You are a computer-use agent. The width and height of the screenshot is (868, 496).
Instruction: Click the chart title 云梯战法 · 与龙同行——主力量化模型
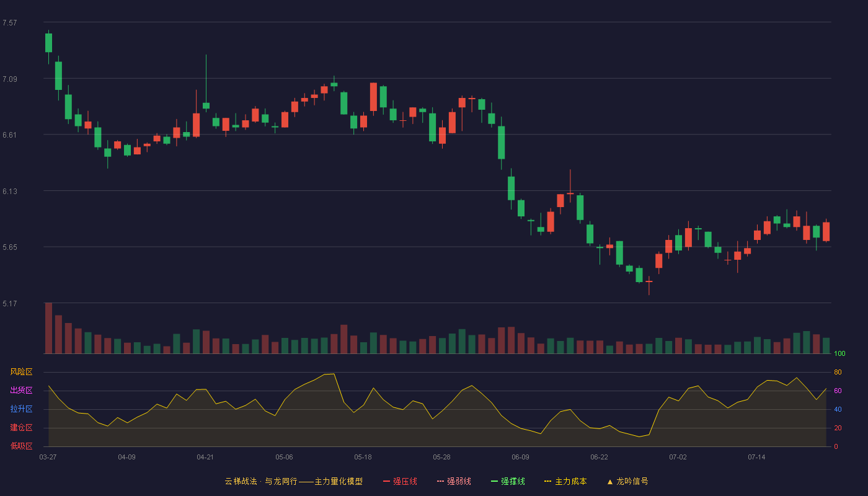pos(293,481)
